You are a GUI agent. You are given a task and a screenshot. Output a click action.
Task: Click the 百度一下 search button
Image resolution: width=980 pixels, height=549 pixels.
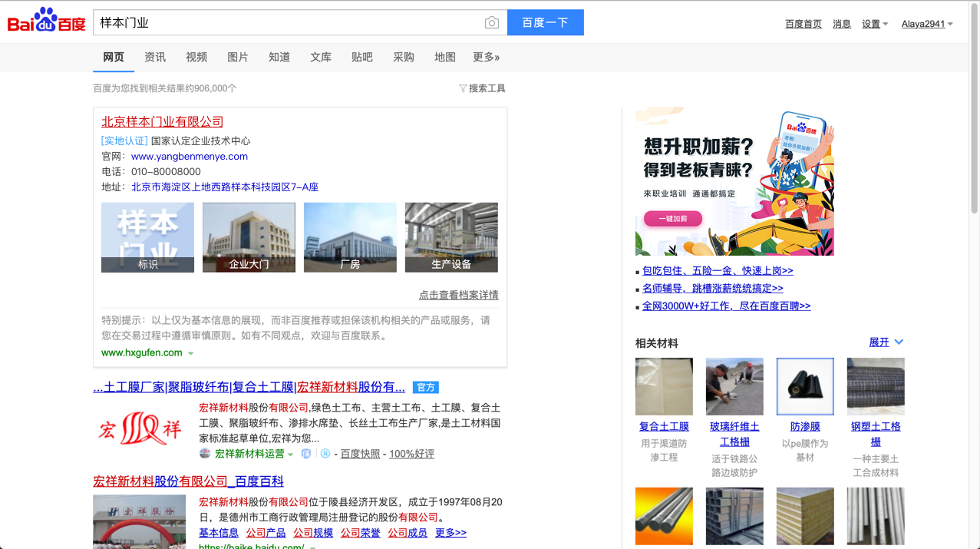point(546,22)
